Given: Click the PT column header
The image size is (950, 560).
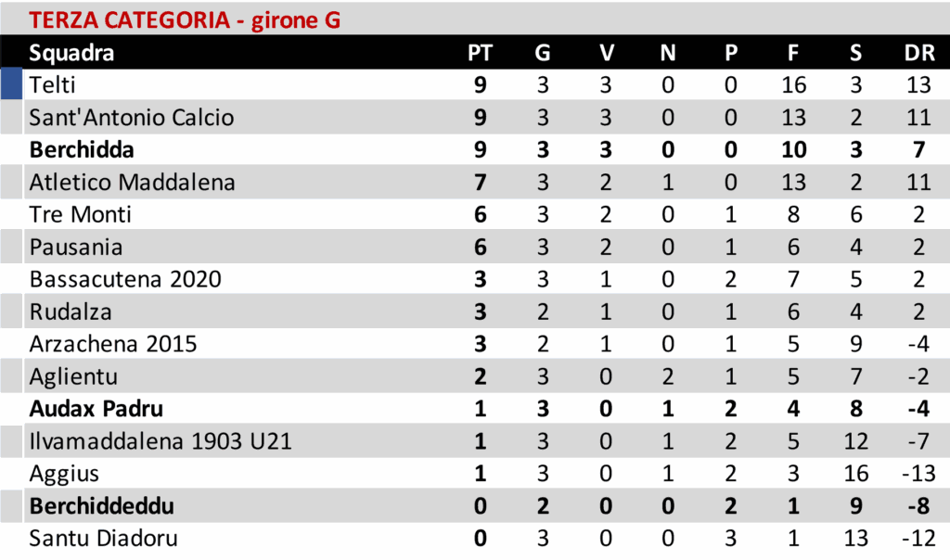Looking at the screenshot, I should [x=480, y=52].
